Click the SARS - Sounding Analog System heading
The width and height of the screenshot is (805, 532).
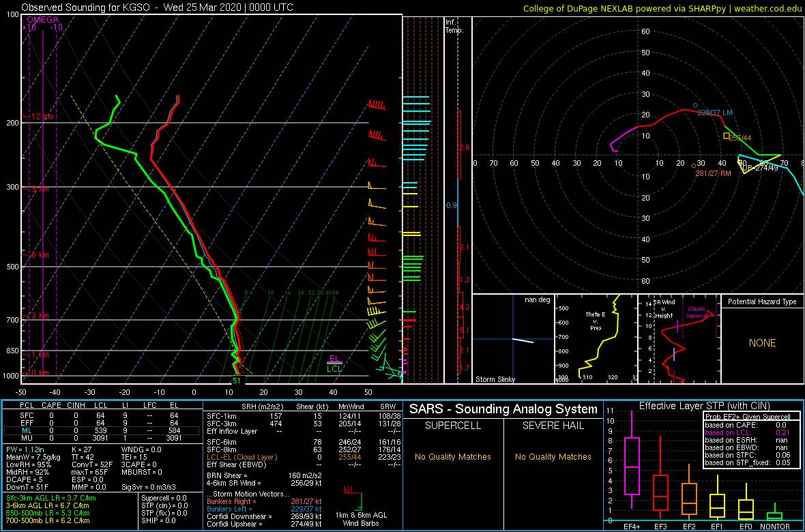(x=503, y=409)
